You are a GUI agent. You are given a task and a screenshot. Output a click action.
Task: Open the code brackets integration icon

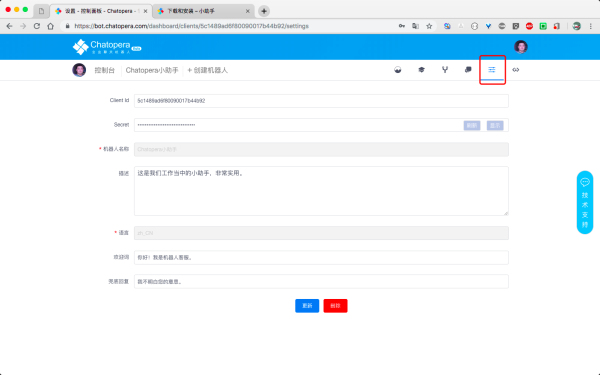(x=516, y=70)
